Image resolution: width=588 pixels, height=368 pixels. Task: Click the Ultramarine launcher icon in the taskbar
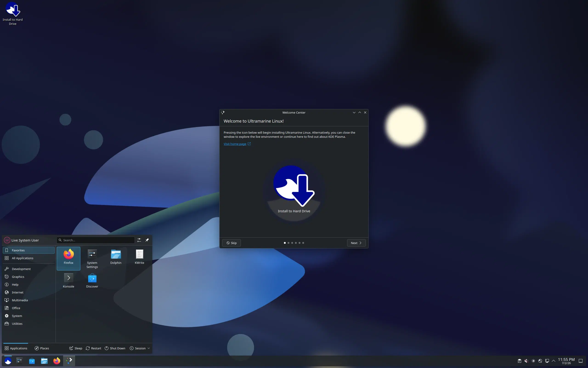coord(8,361)
